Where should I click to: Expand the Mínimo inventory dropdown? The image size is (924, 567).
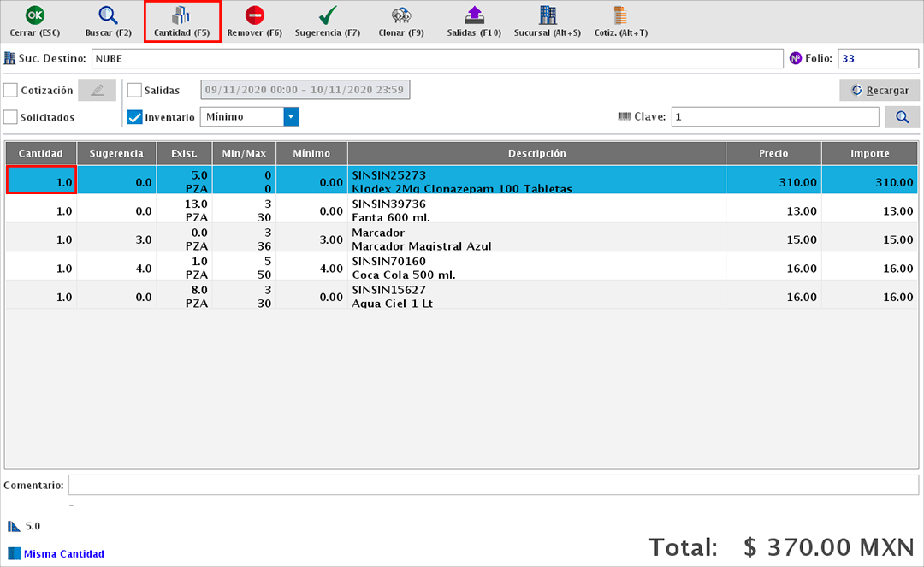click(291, 117)
